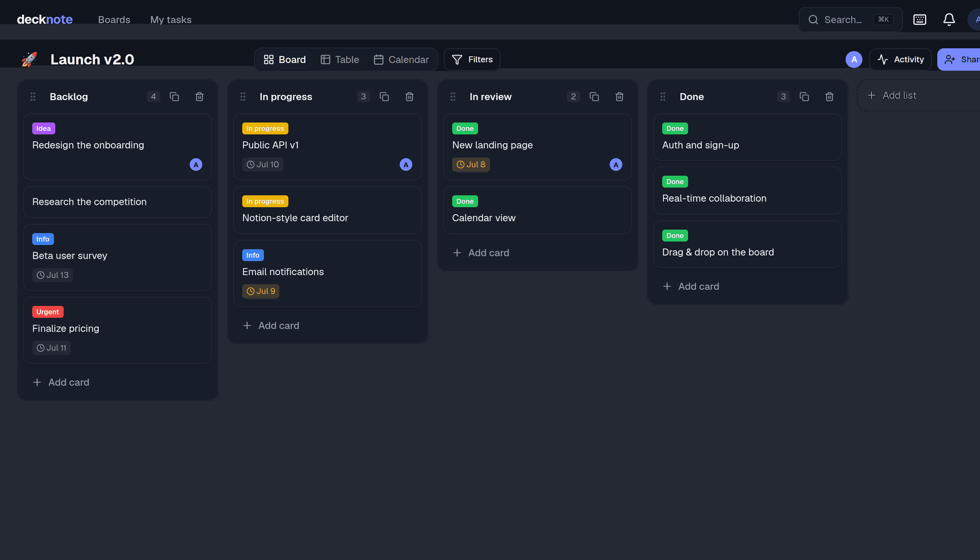Click the In progress list drag handle
This screenshot has width=980, height=560.
point(243,97)
